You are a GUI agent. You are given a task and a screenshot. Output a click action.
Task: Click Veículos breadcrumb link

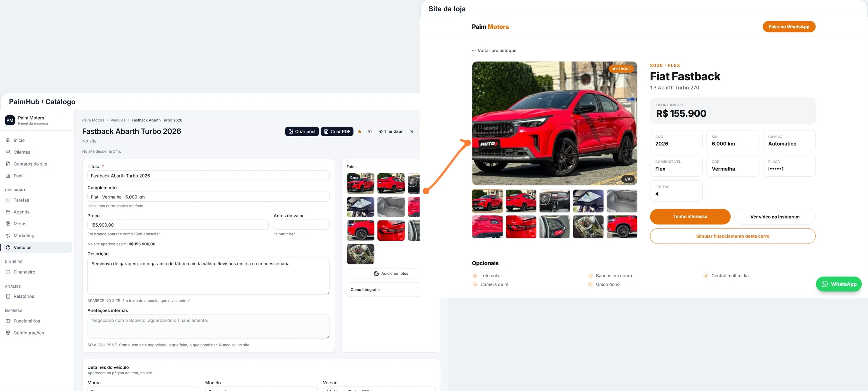pos(118,120)
